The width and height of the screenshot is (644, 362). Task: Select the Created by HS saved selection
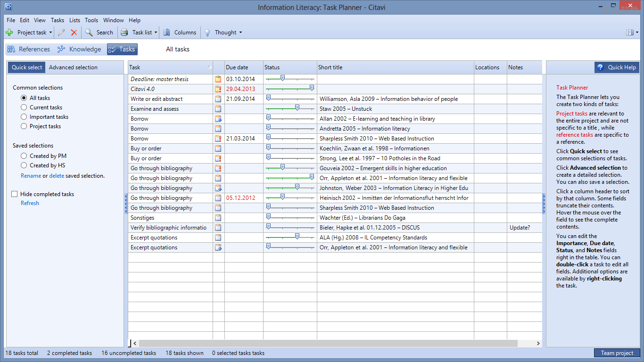24,165
